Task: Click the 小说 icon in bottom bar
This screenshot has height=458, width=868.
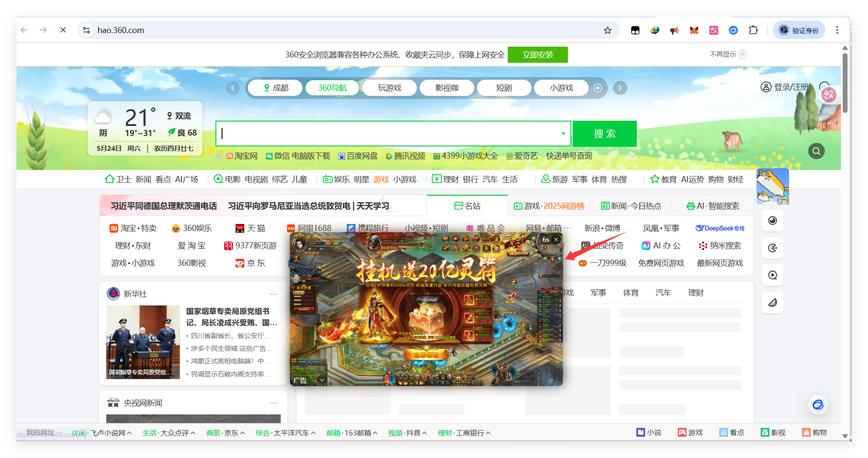Action: pyautogui.click(x=640, y=432)
